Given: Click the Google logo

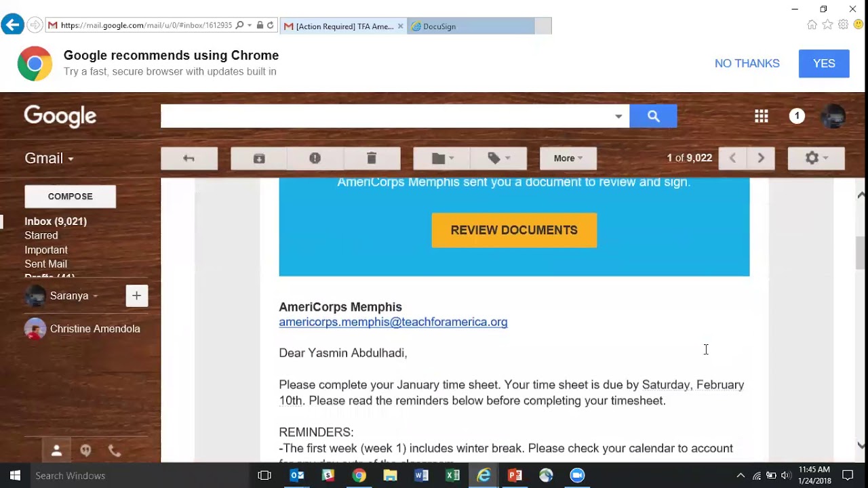Looking at the screenshot, I should (60, 117).
